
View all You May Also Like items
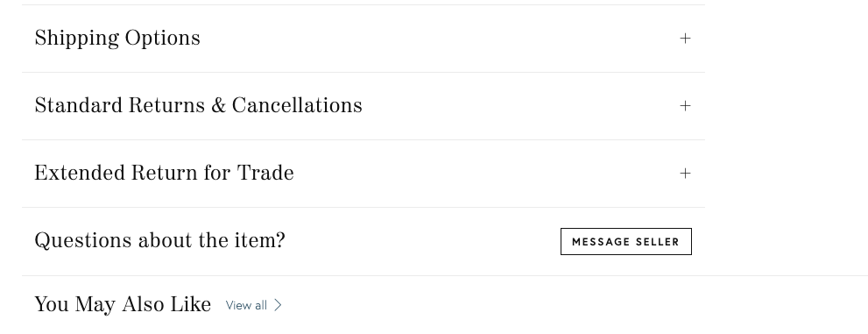pos(254,305)
